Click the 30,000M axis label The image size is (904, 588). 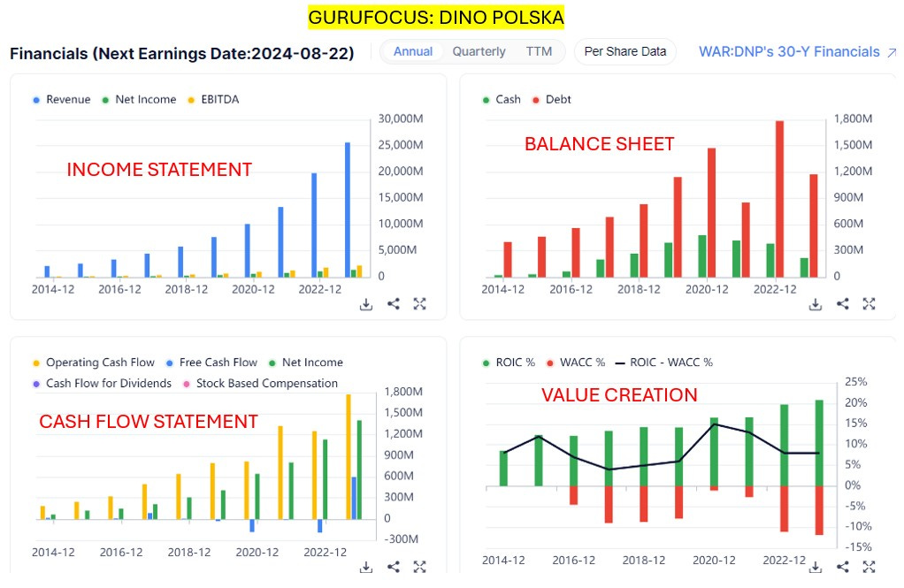401,118
